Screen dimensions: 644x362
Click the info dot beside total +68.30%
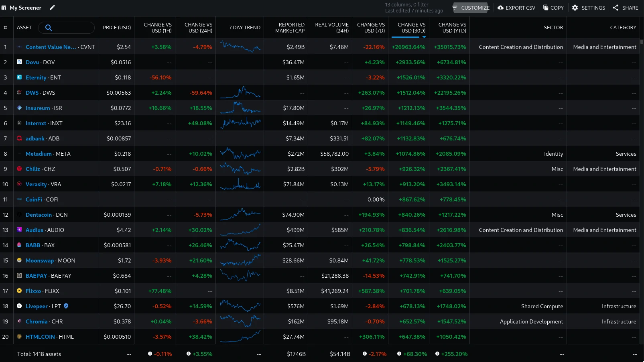click(399, 354)
